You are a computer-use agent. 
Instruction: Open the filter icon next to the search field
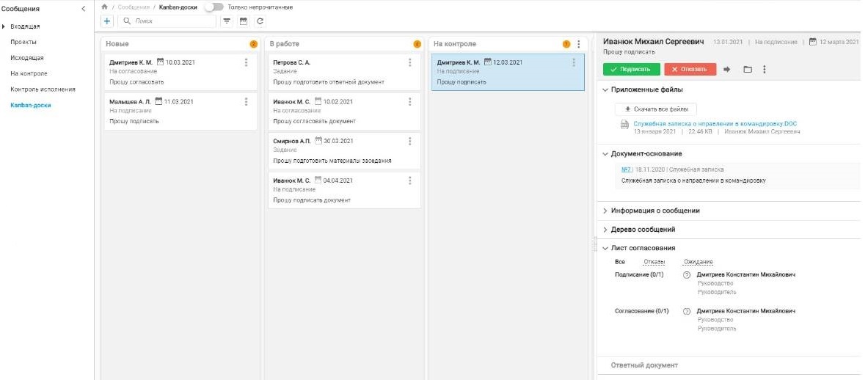227,22
